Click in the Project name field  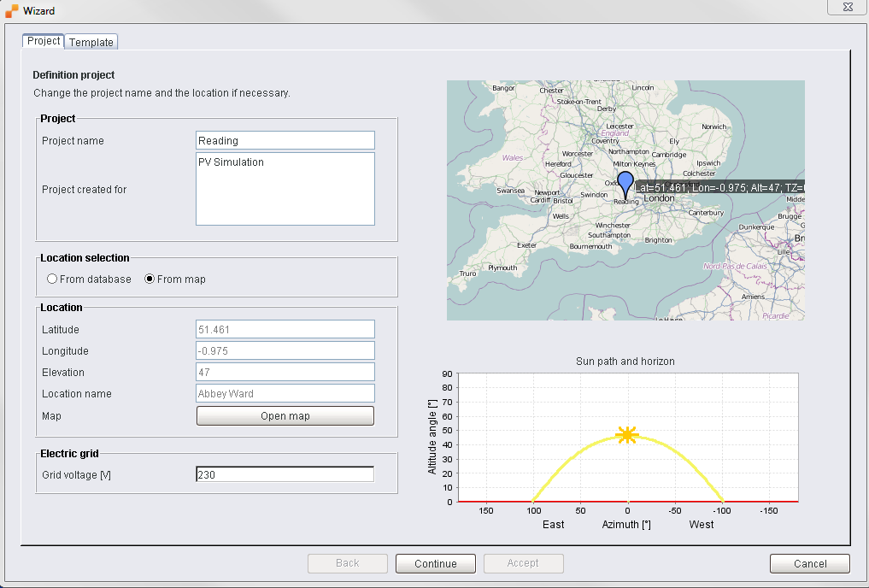tap(285, 141)
